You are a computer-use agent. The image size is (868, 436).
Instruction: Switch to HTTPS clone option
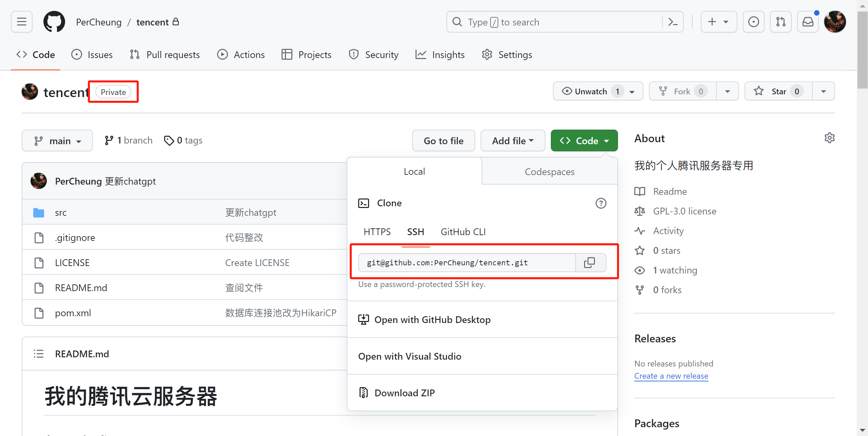coord(377,231)
